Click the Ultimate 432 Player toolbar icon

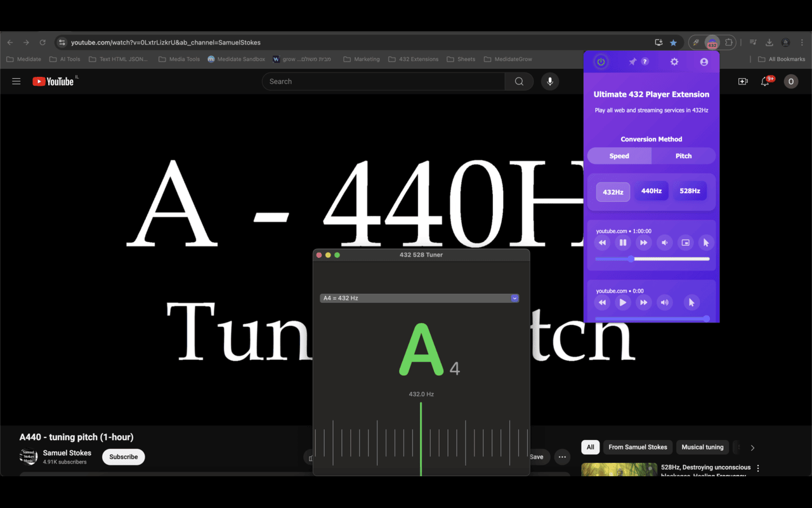[x=712, y=43]
